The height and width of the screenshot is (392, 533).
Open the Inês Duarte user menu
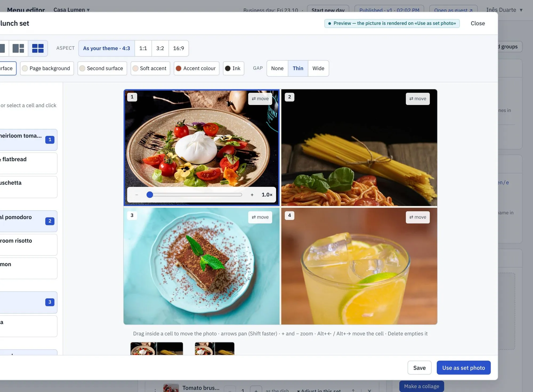click(504, 10)
